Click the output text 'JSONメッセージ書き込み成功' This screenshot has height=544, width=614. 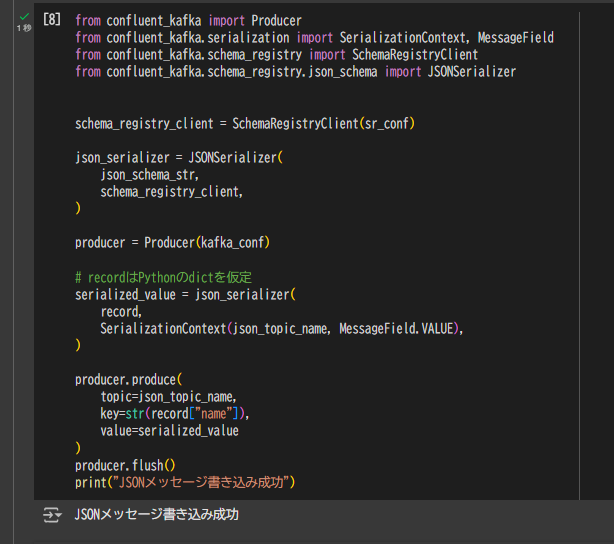click(157, 514)
